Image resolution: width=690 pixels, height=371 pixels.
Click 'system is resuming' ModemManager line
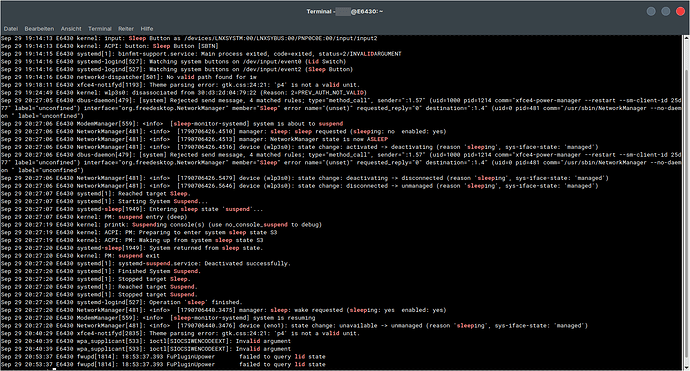(x=158, y=318)
